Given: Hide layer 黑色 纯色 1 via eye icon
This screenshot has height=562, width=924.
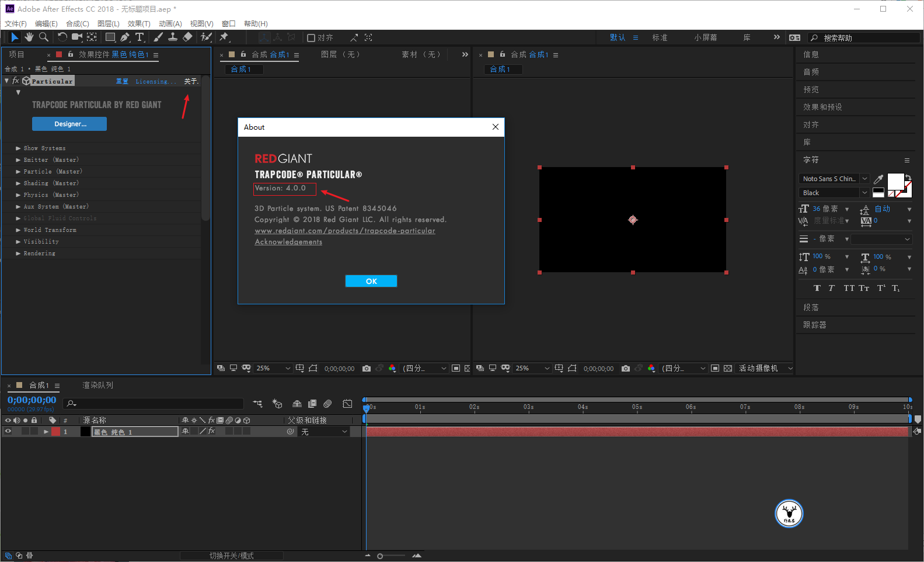Looking at the screenshot, I should tap(8, 432).
